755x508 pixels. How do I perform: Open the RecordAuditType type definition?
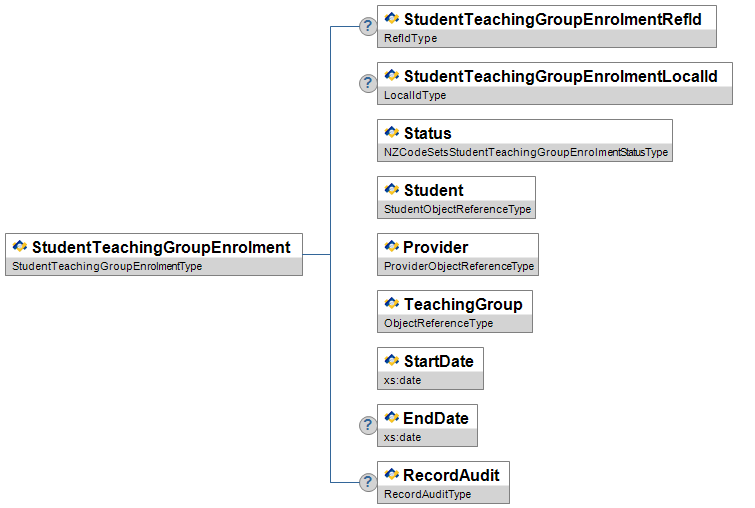click(427, 494)
